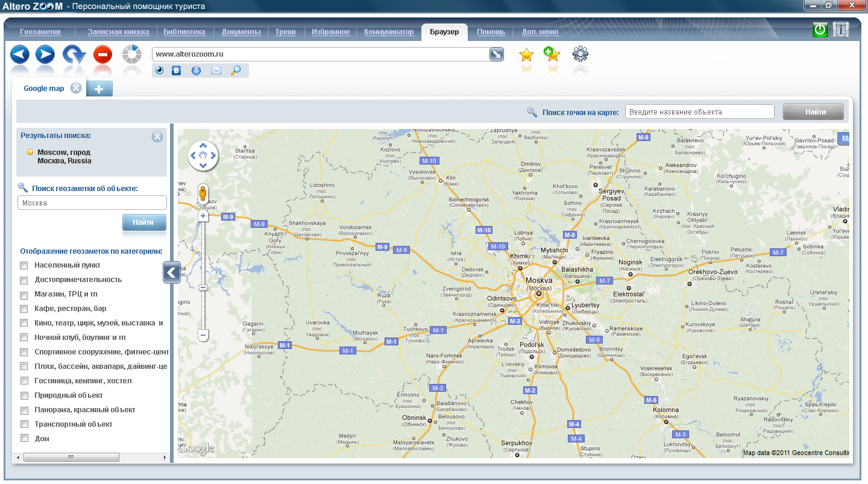
Task: Switch to the Коммуникатор tab
Action: [389, 32]
